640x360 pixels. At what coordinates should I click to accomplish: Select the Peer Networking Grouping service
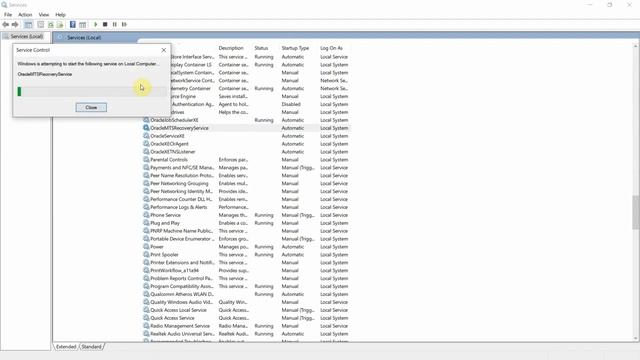179,183
